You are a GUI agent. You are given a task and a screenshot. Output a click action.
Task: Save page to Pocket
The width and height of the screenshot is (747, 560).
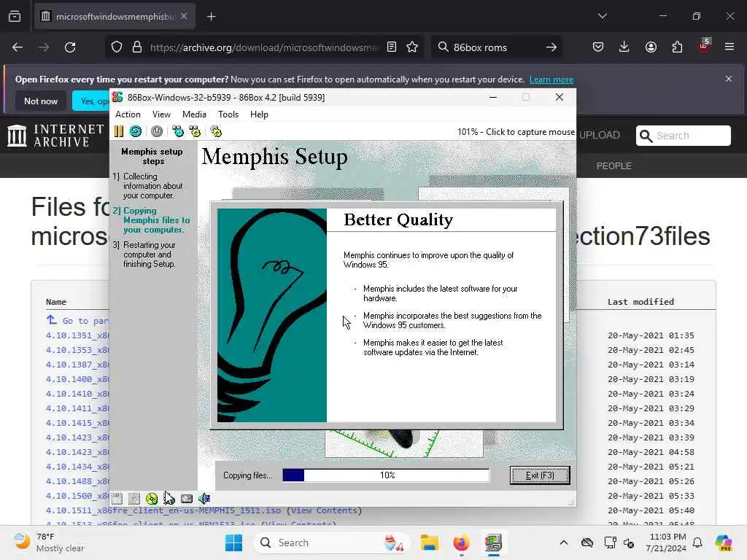pyautogui.click(x=598, y=47)
